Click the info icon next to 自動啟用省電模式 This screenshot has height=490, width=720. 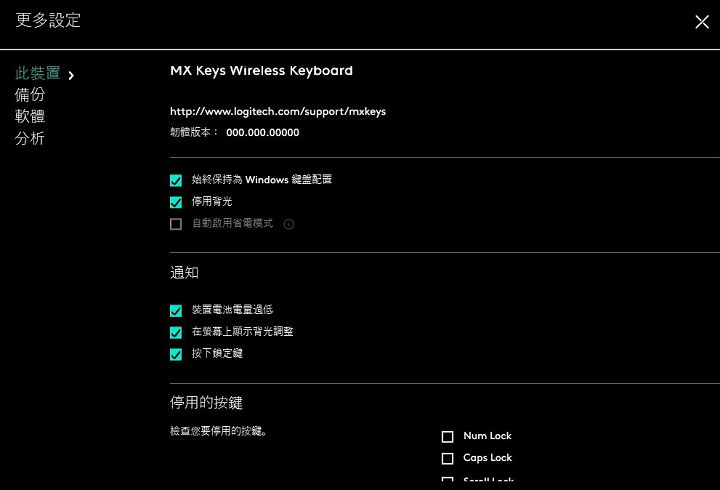[x=288, y=224]
